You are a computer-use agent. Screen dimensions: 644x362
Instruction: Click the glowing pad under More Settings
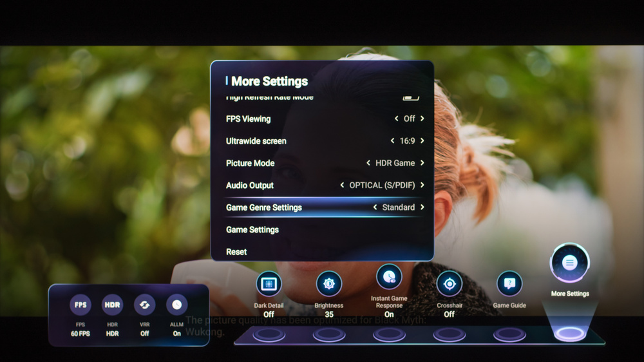[569, 334]
